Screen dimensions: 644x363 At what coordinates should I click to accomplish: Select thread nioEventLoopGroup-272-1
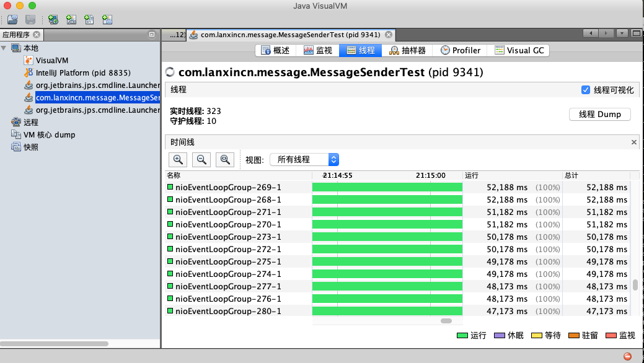pyautogui.click(x=228, y=249)
